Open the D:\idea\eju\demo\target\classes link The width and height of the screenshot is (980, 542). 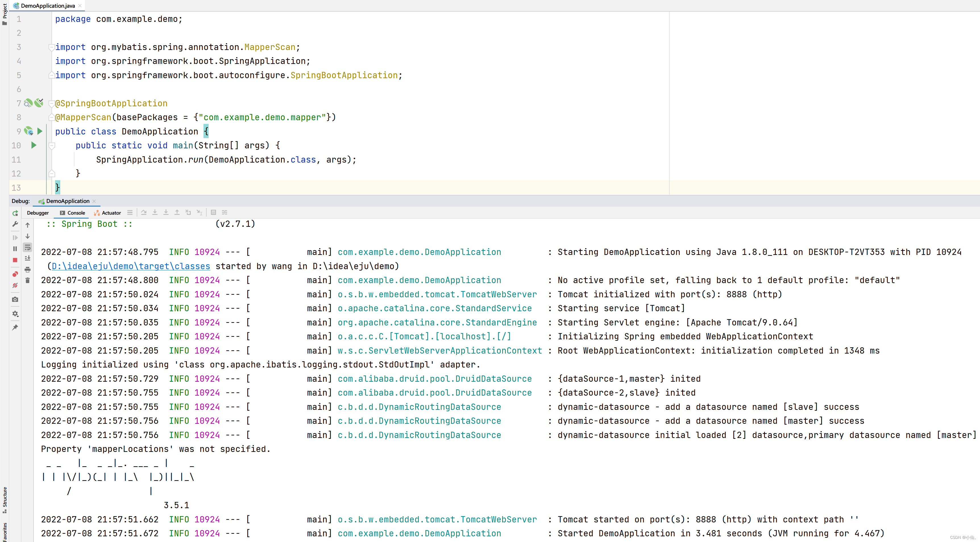[130, 266]
